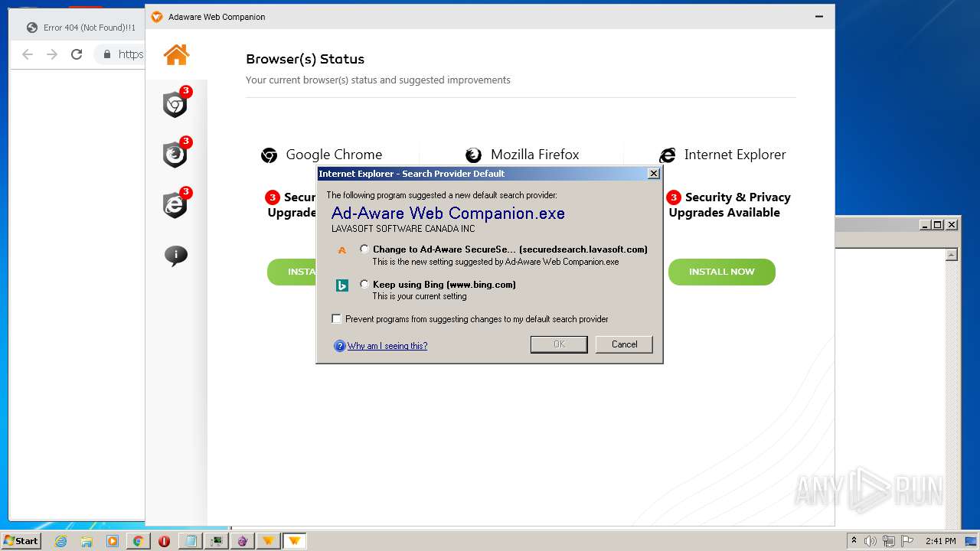Click the OK button in search provider dialog

[559, 344]
